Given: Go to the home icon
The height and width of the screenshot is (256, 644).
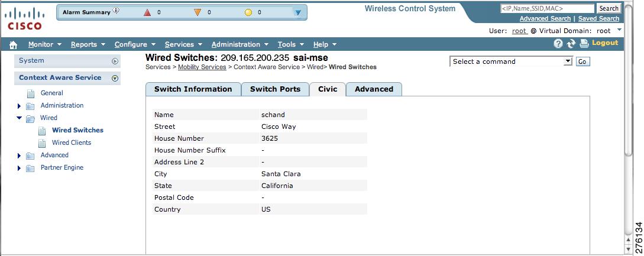Looking at the screenshot, I should click(x=13, y=45).
